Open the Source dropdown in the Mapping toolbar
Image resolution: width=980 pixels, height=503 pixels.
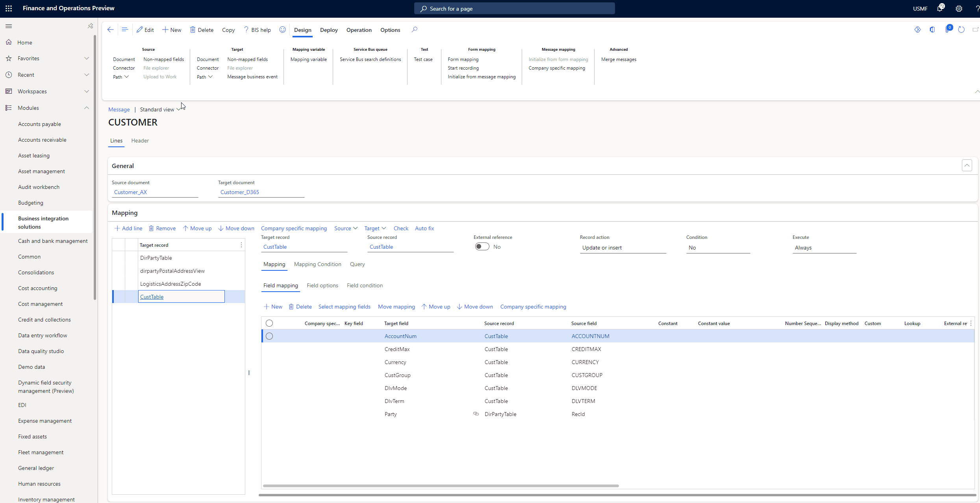tap(346, 228)
